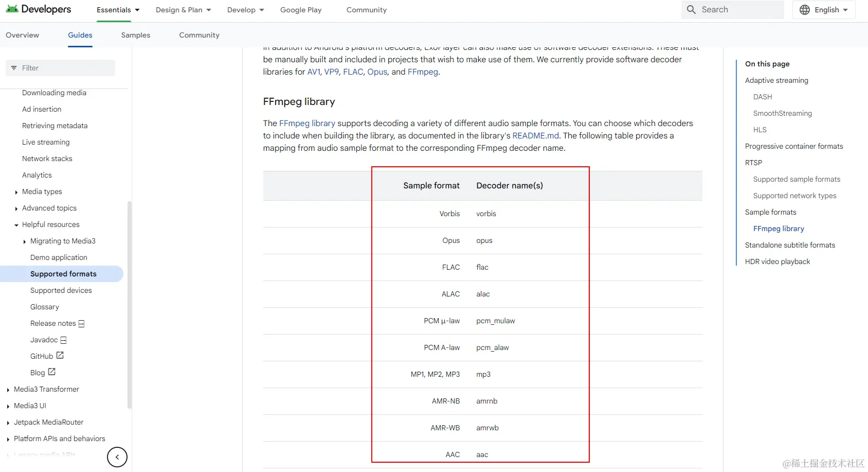This screenshot has width=868, height=472.
Task: Open the AV1 decoder link
Action: [x=314, y=72]
